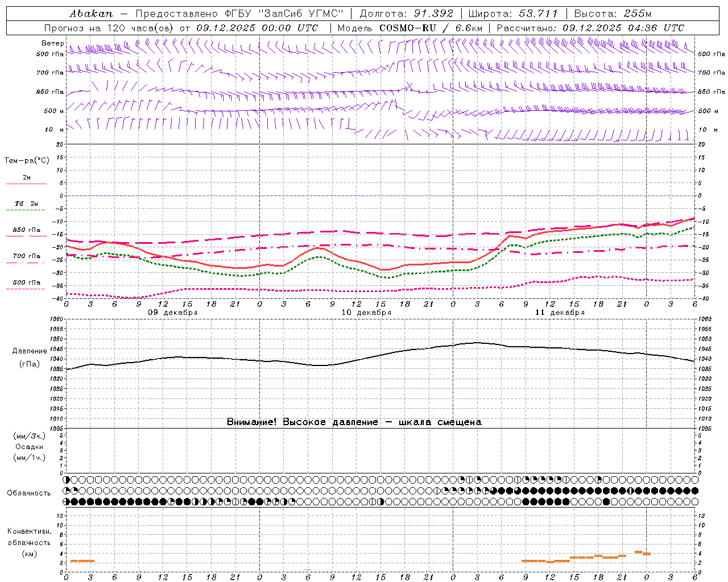This screenshot has width=728, height=582.
Task: Click the "Td 2м" dew point legend entry
Action: [x=26, y=203]
